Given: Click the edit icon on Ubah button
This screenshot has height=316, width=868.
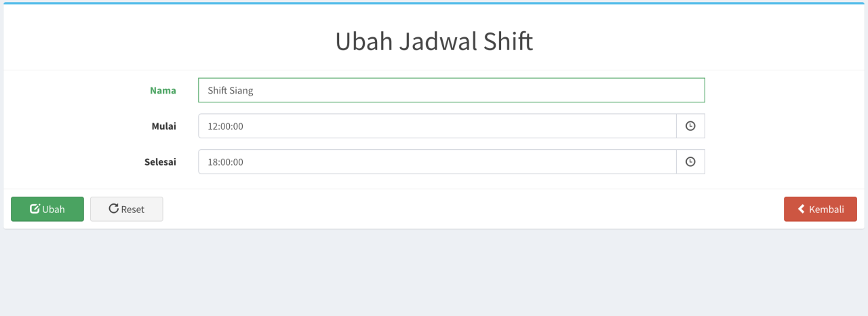Looking at the screenshot, I should click(35, 209).
